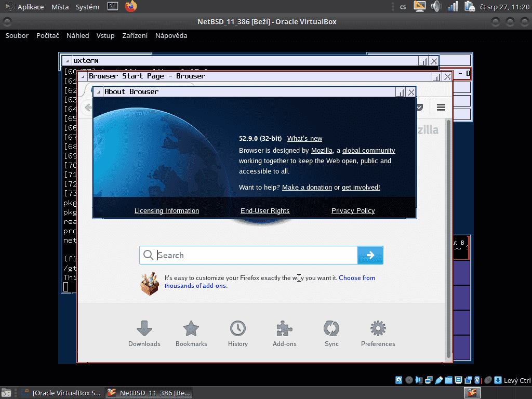
Task: Click the pocket/shield toolbar icon in browser
Action: (x=420, y=108)
